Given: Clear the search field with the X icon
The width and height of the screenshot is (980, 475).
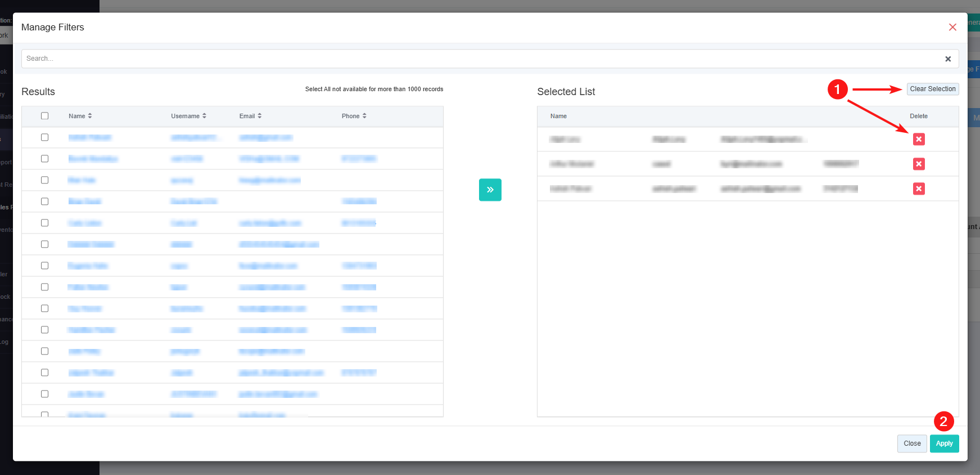Looking at the screenshot, I should pyautogui.click(x=948, y=59).
